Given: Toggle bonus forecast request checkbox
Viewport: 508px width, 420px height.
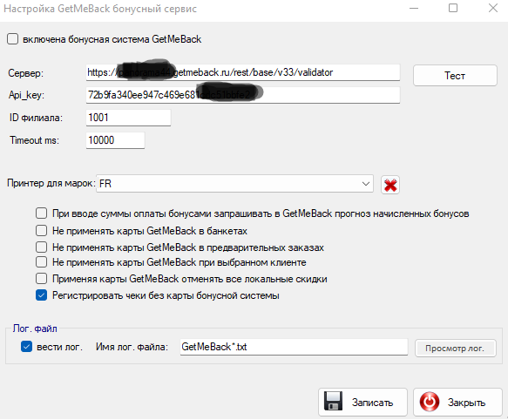Looking at the screenshot, I should point(41,213).
